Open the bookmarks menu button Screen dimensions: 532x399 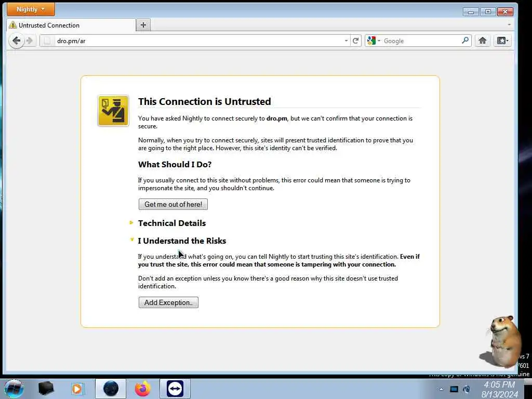click(x=502, y=41)
